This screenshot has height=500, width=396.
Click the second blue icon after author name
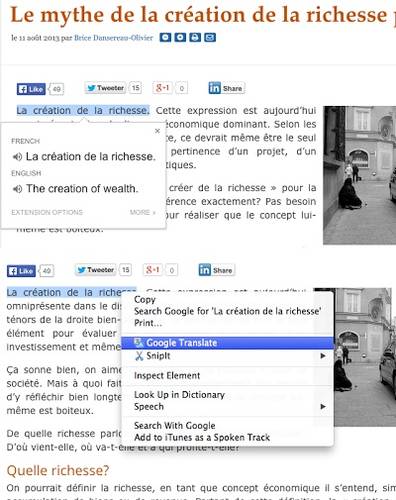pos(180,37)
